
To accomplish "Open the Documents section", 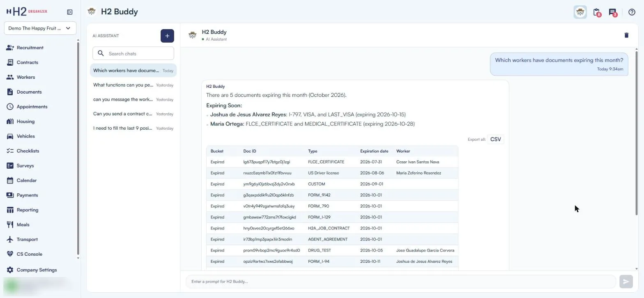I will click(29, 92).
